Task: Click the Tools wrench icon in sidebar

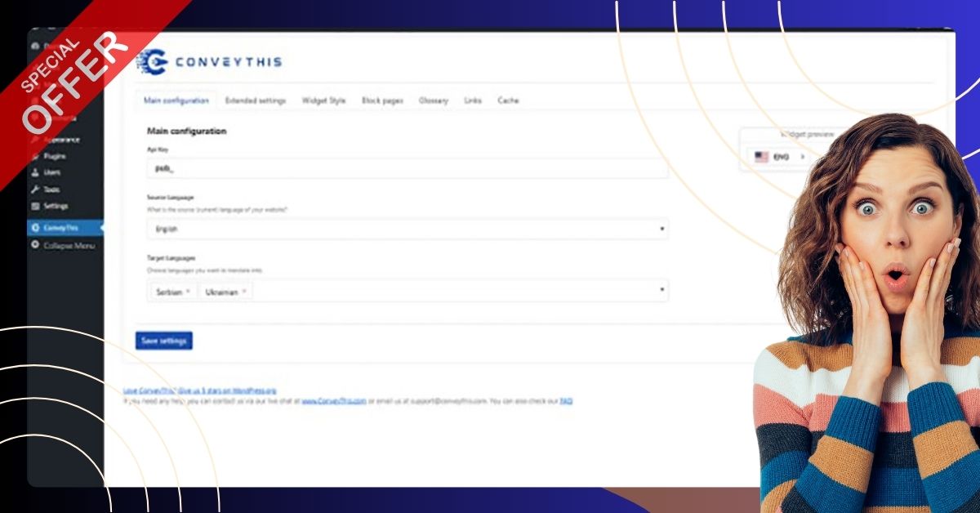Action: (35, 189)
